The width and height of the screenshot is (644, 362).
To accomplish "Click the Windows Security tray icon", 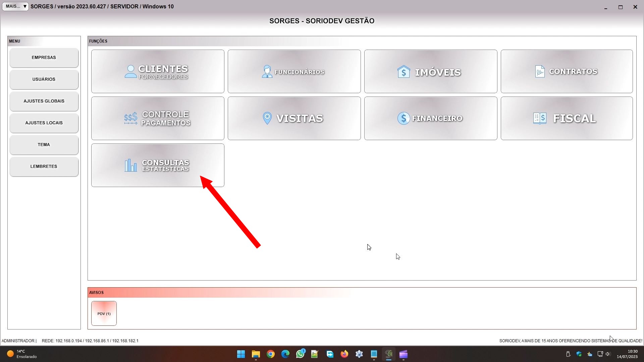I will (x=579, y=354).
